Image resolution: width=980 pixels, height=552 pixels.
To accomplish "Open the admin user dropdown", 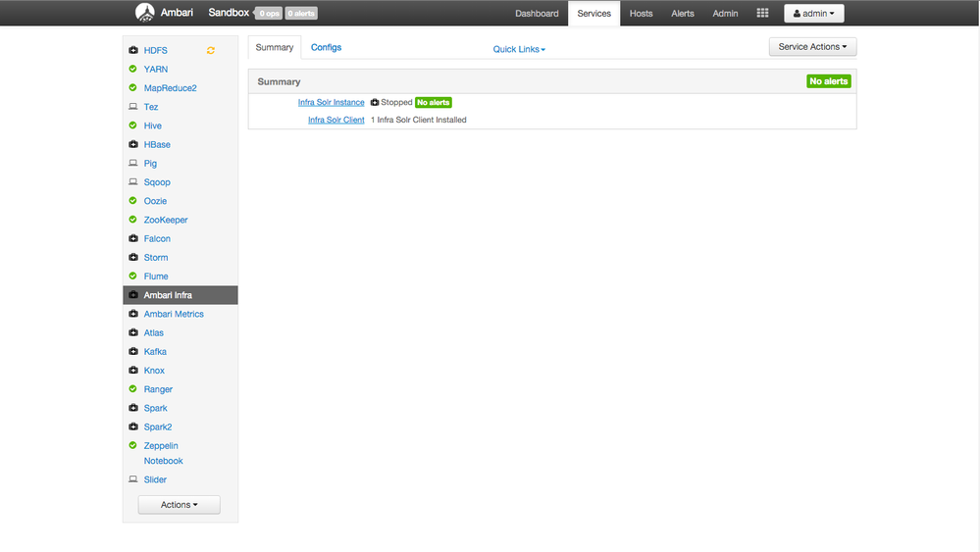I will 814,13.
